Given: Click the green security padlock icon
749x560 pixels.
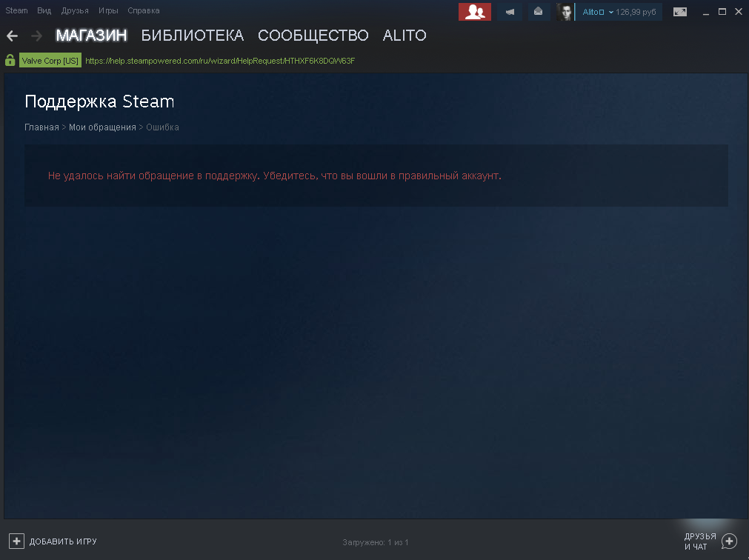Looking at the screenshot, I should click(x=10, y=60).
